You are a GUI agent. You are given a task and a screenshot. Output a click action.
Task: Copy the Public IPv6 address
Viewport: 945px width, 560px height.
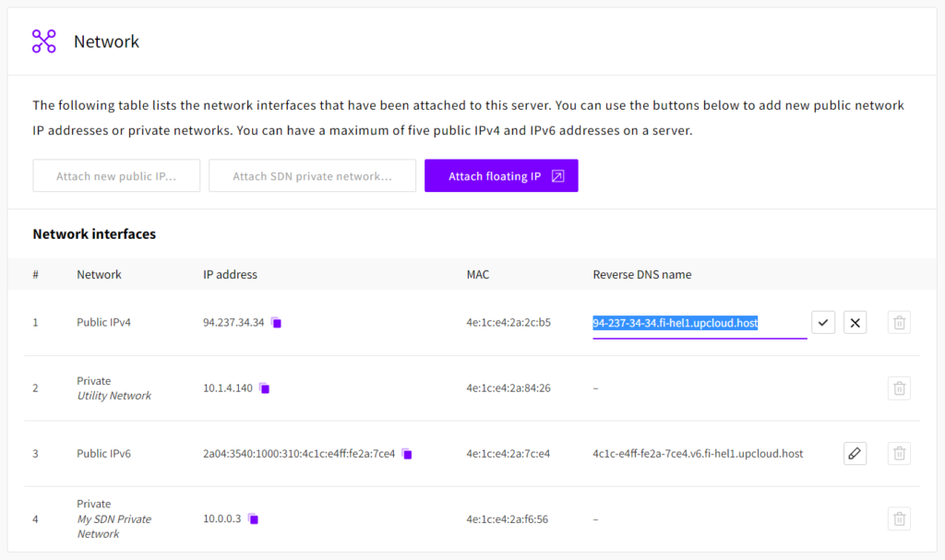(407, 454)
